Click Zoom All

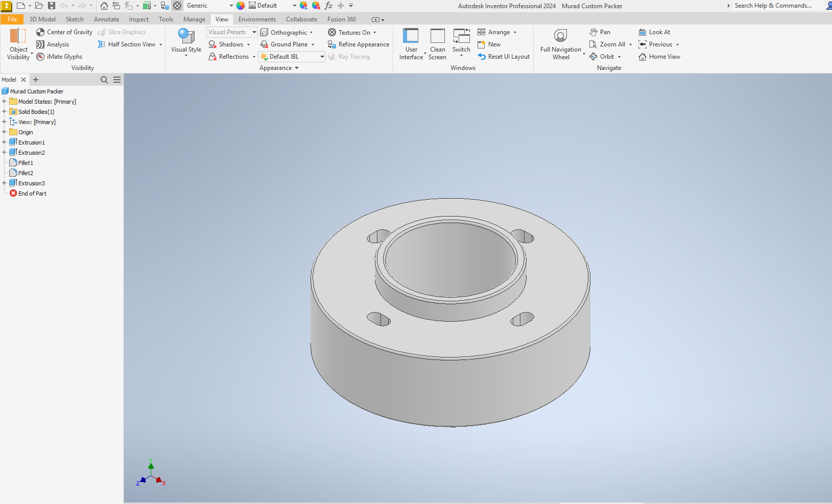point(607,44)
